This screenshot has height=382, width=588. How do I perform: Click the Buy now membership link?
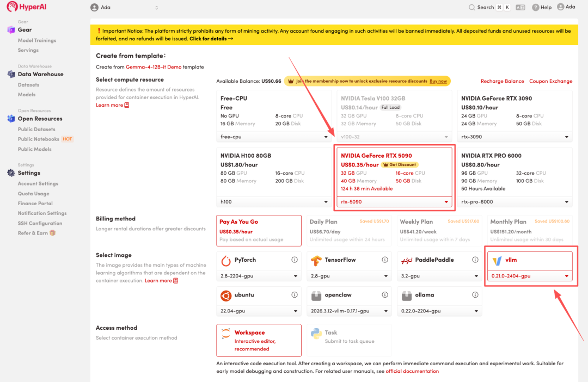coord(438,81)
